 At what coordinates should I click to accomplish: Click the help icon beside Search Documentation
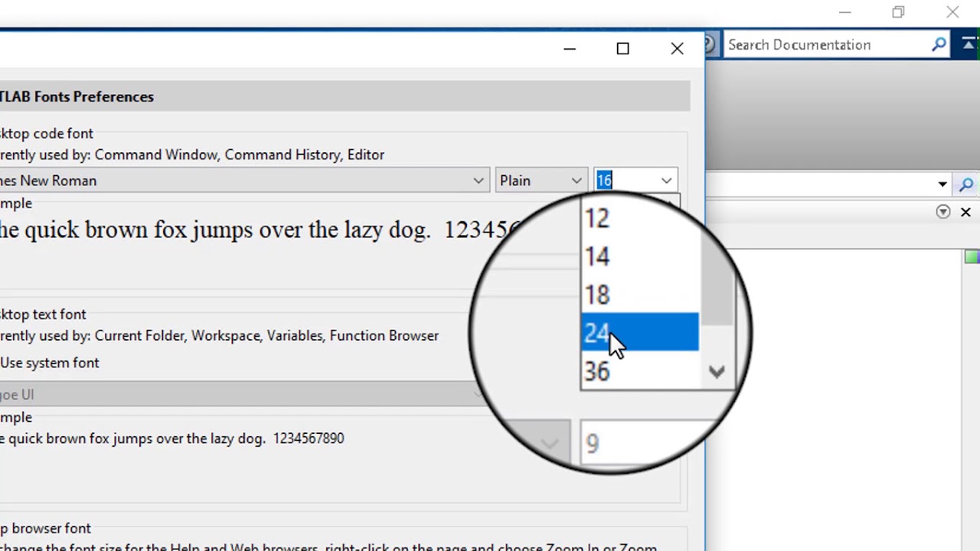pos(710,45)
